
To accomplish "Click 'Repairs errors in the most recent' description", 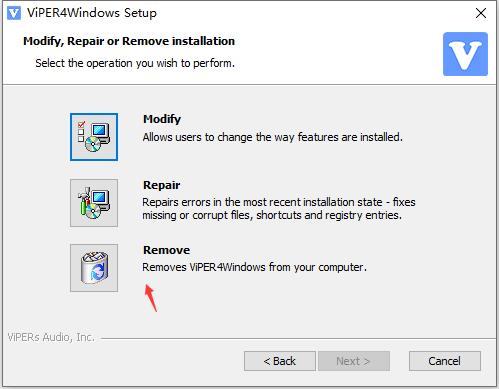I will pos(279,209).
